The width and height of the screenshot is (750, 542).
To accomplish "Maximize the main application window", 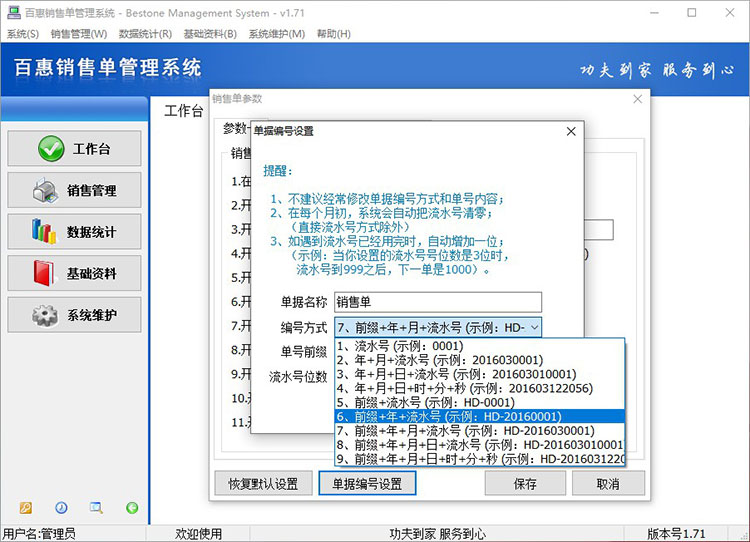I will tap(692, 13).
